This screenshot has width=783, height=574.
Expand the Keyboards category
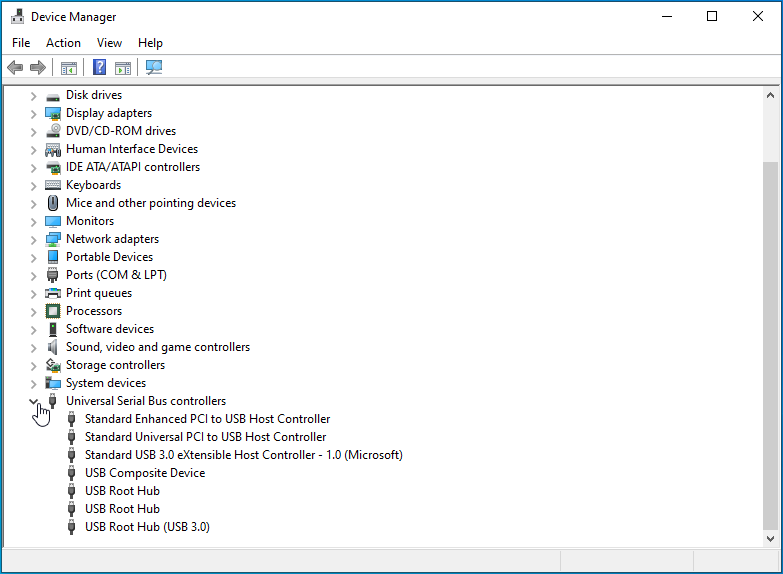[x=33, y=185]
